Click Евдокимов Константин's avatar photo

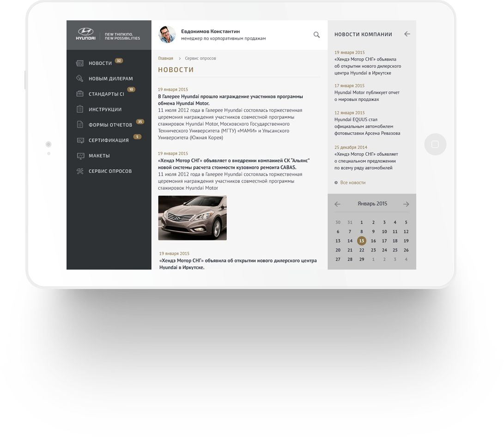pyautogui.click(x=167, y=34)
